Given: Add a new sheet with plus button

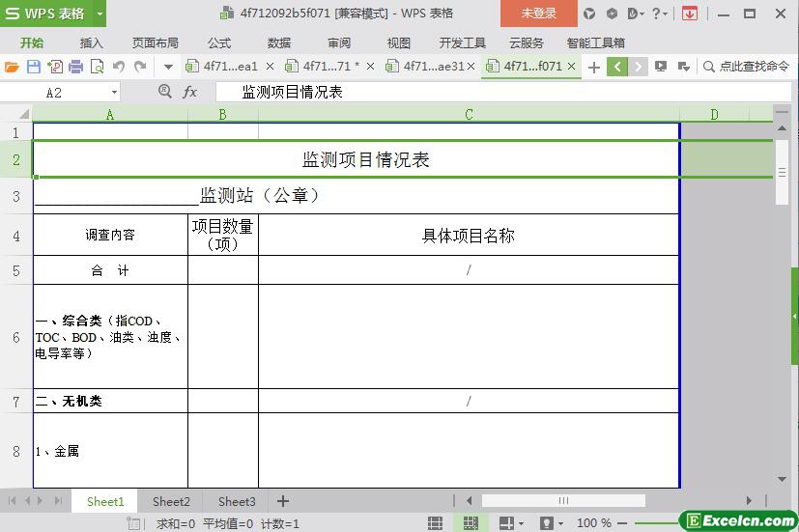Looking at the screenshot, I should 283,501.
